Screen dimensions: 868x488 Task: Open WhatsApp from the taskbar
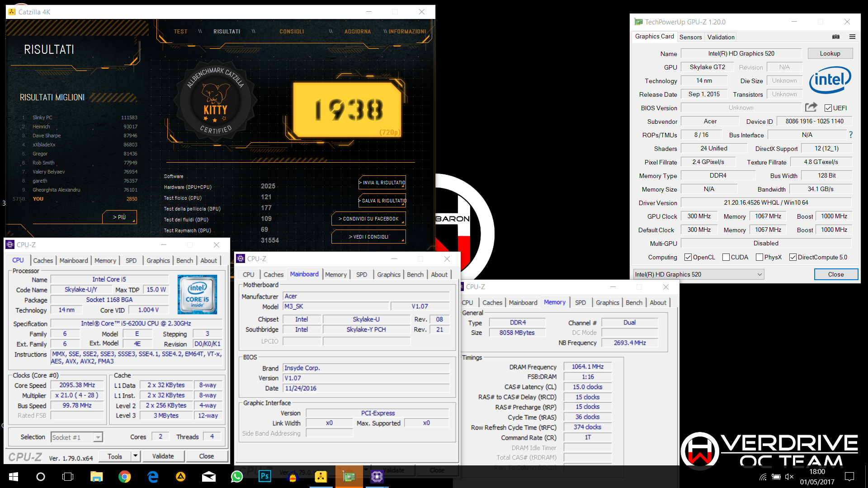click(237, 477)
